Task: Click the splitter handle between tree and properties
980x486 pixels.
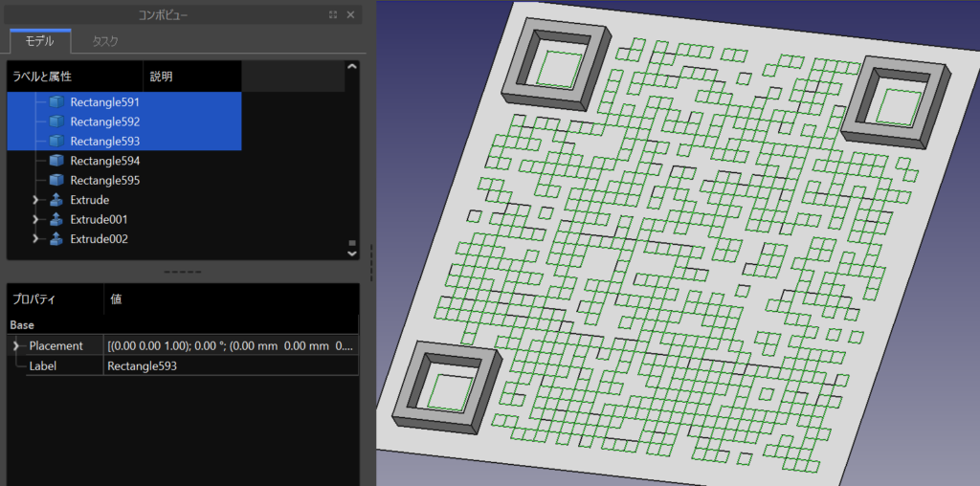Action: (183, 273)
